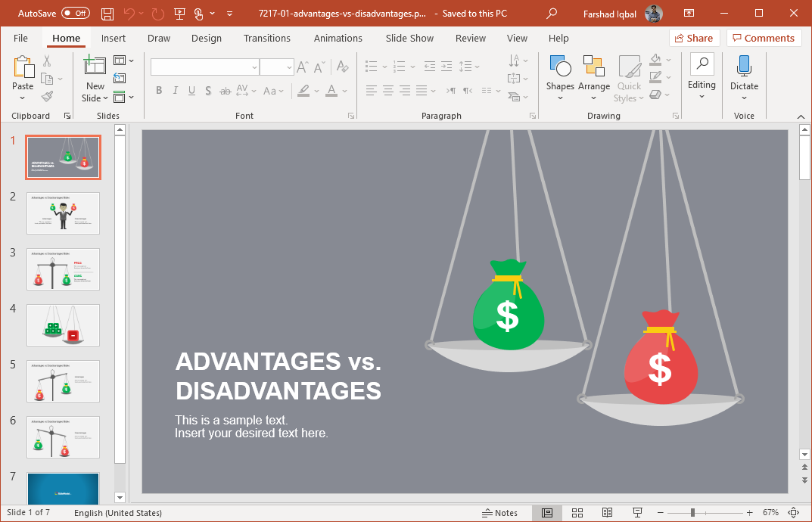Open the Comments pane button

tap(763, 38)
